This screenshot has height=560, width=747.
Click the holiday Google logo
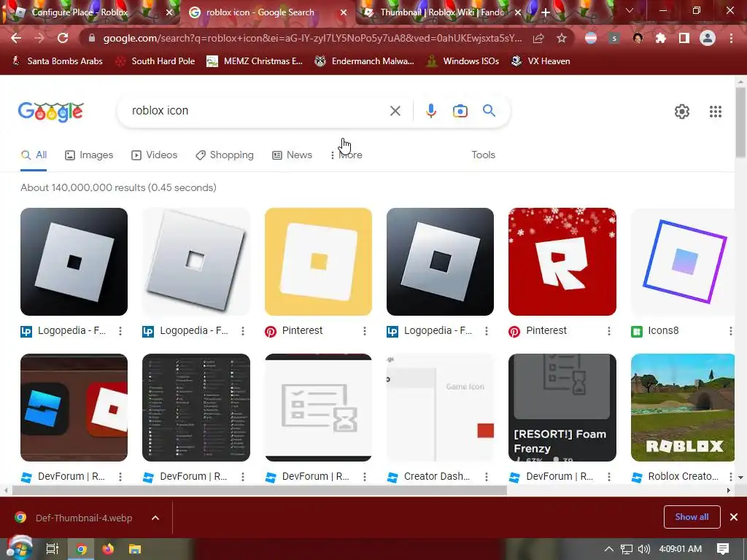50,112
